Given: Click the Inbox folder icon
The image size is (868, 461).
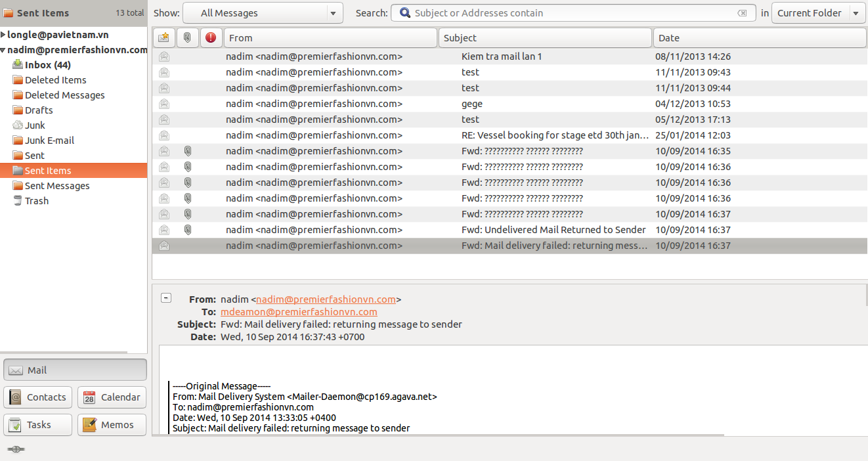Looking at the screenshot, I should [18, 65].
